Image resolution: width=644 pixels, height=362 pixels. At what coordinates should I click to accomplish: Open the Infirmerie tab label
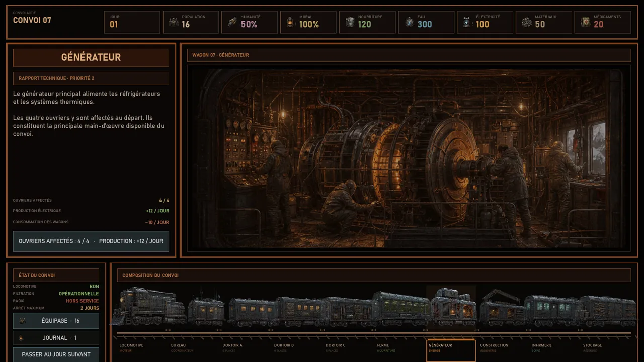point(541,345)
